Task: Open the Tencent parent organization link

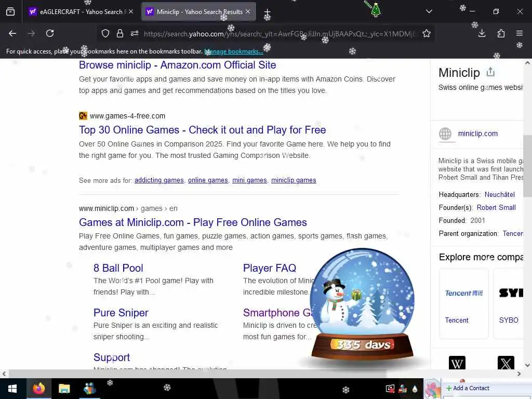Action: click(x=513, y=233)
